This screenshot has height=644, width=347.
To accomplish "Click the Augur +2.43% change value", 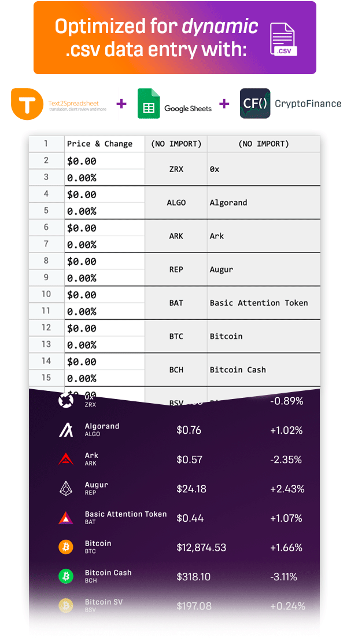I will (287, 489).
